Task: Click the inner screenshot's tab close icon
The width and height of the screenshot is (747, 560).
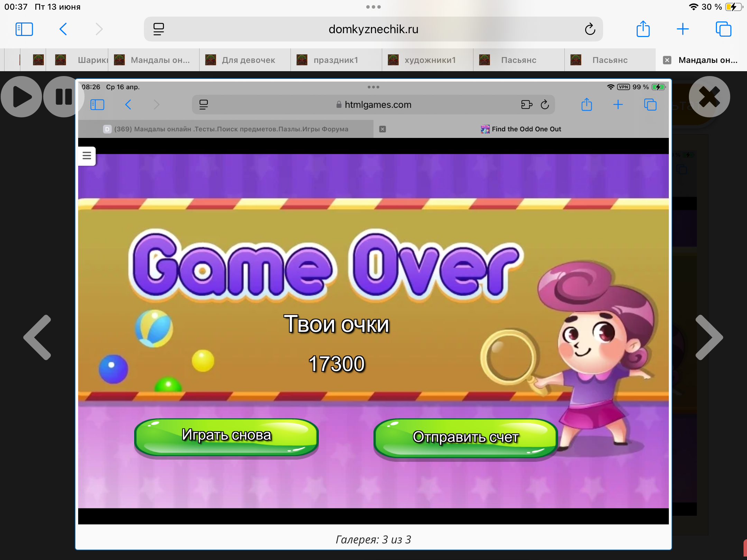Action: click(382, 129)
